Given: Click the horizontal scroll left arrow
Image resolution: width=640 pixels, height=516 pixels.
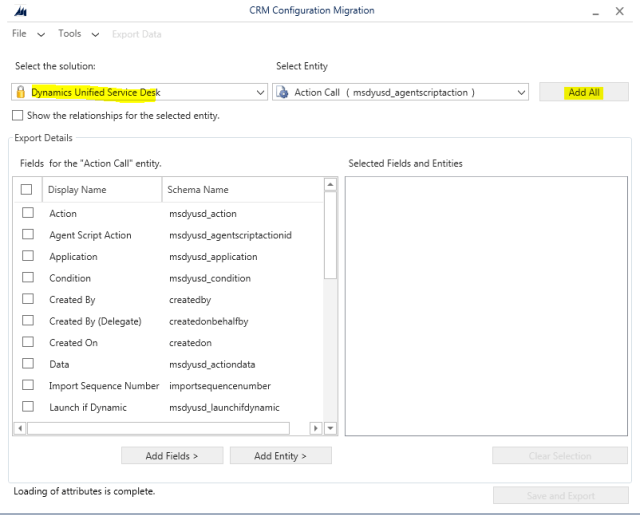Looking at the screenshot, I should coord(20,428).
